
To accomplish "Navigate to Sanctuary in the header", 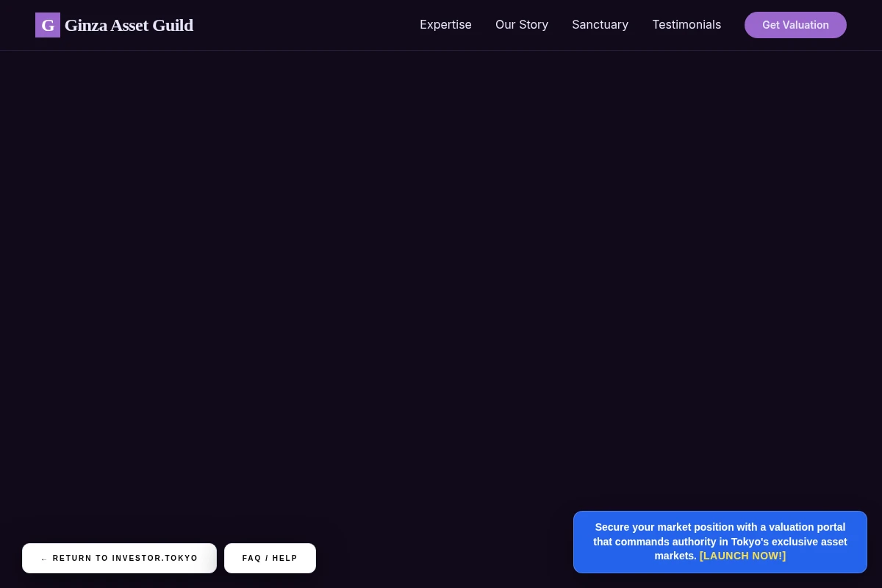I will (x=600, y=25).
